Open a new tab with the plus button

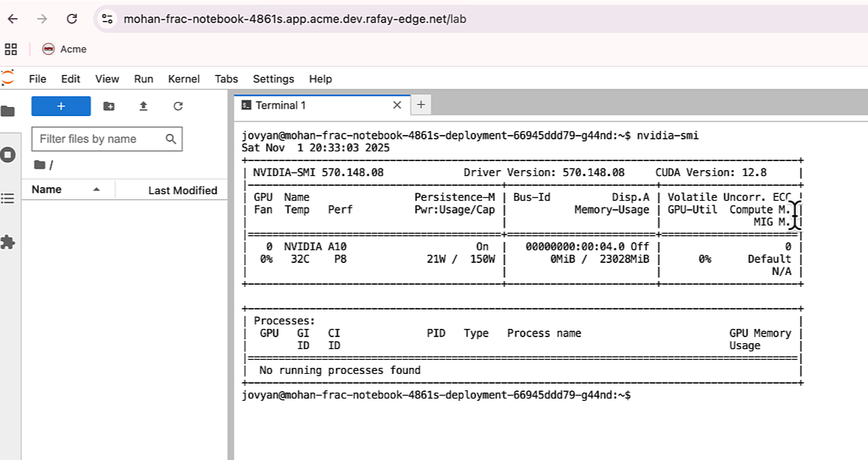click(420, 105)
